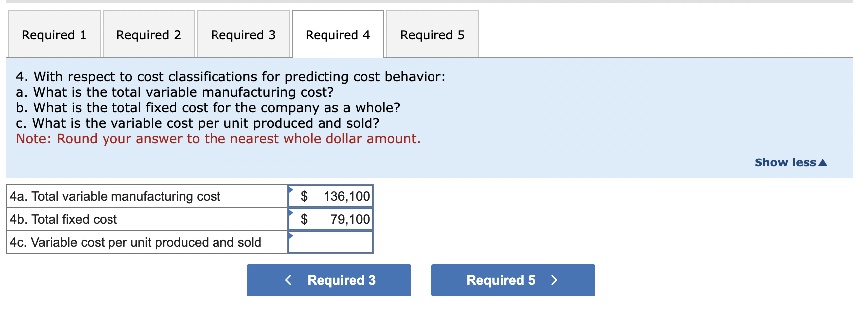Click the Total fixed cost answer box
868x317 pixels.
coord(331,219)
